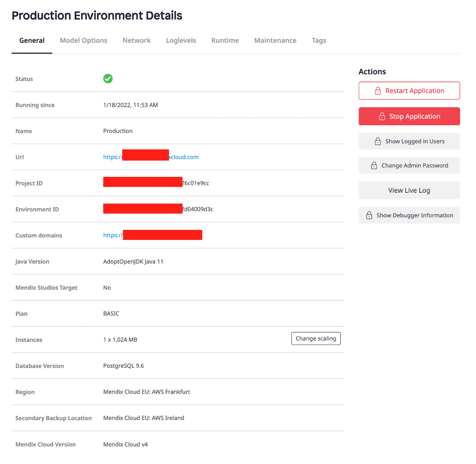This screenshot has width=476, height=464.
Task: Click the lock icon beside Show Logged in Users
Action: pyautogui.click(x=378, y=141)
